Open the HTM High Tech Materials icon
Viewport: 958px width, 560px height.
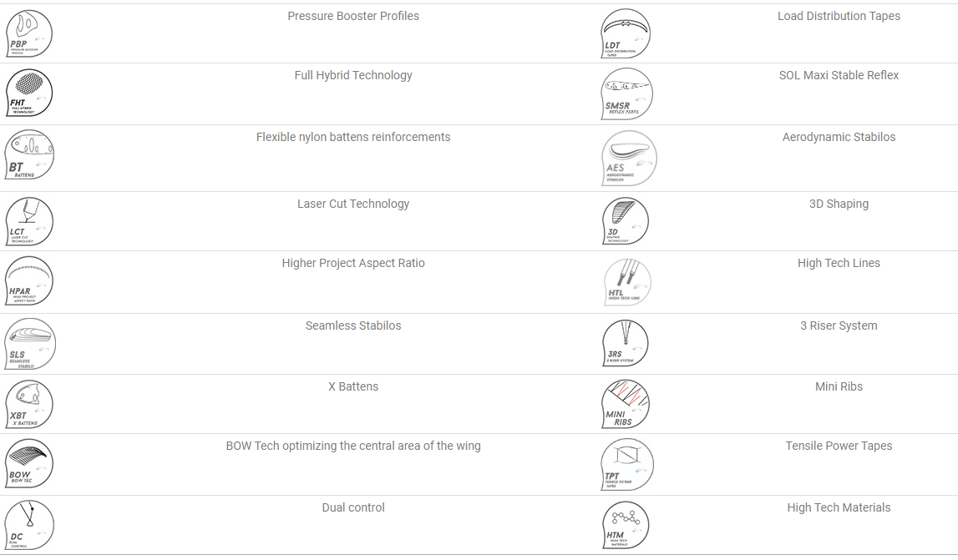click(x=625, y=525)
